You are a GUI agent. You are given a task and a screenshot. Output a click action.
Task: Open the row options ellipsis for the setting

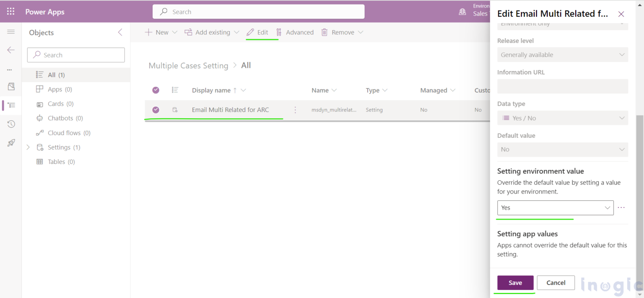pyautogui.click(x=295, y=109)
